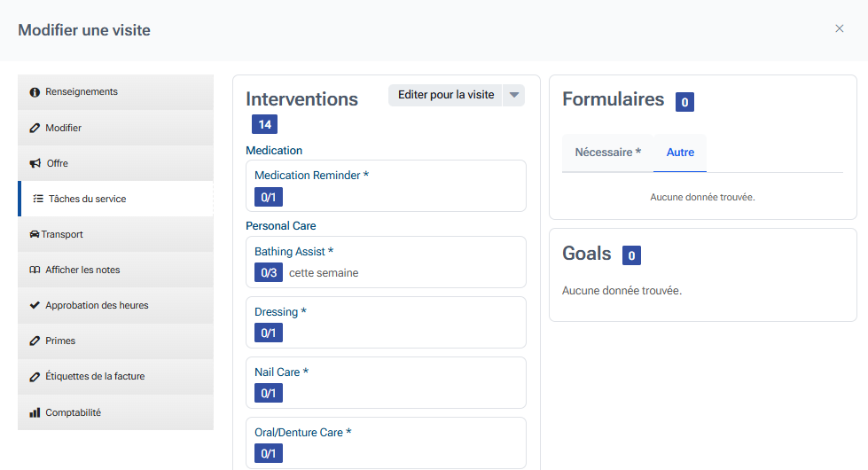868x470 pixels.
Task: Click the info icon beside Renseignements
Action: coord(35,92)
